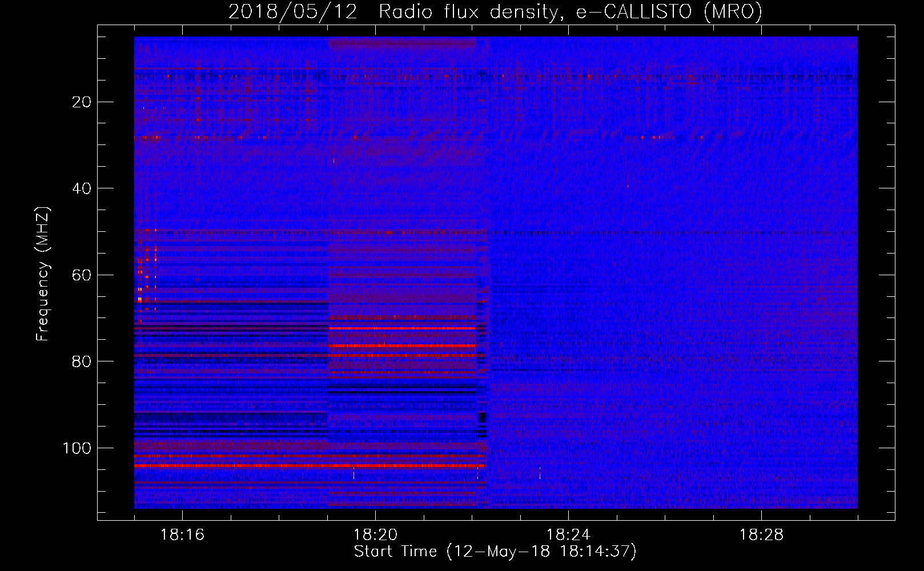Click the 18:28 time tick label
The height and width of the screenshot is (571, 924).
tap(761, 535)
